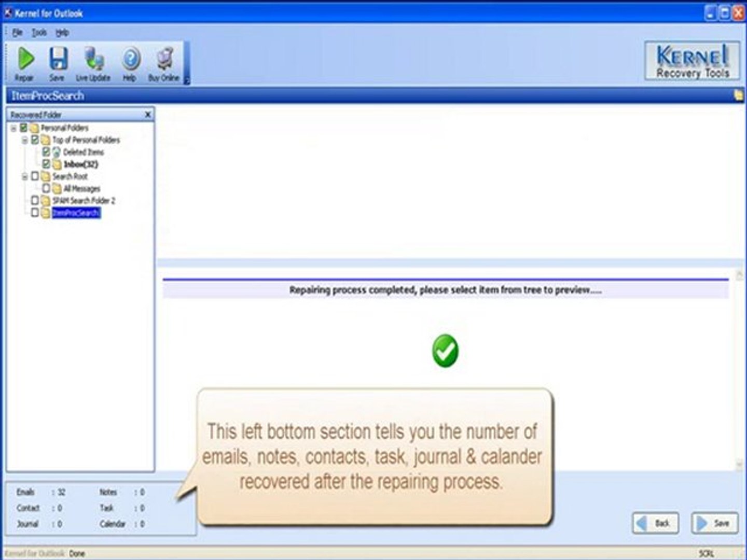Click the Personal Folders label
747x560 pixels.
(65, 128)
